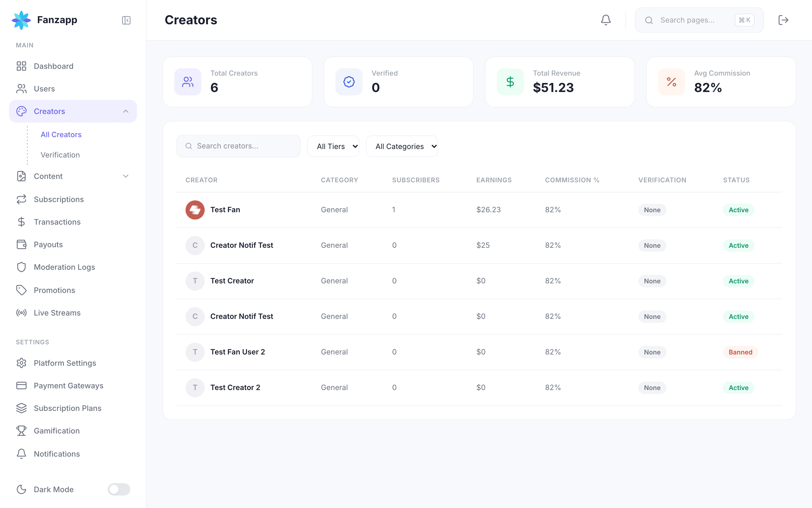This screenshot has height=508, width=812.
Task: Click the Users people icon in sidebar
Action: click(21, 89)
